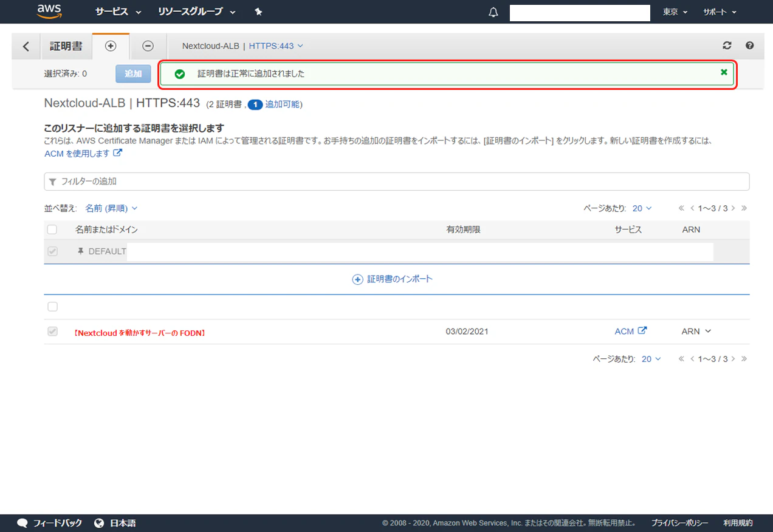This screenshot has height=532, width=773.
Task: Open the プライバシーポリシー link
Action: tap(680, 523)
